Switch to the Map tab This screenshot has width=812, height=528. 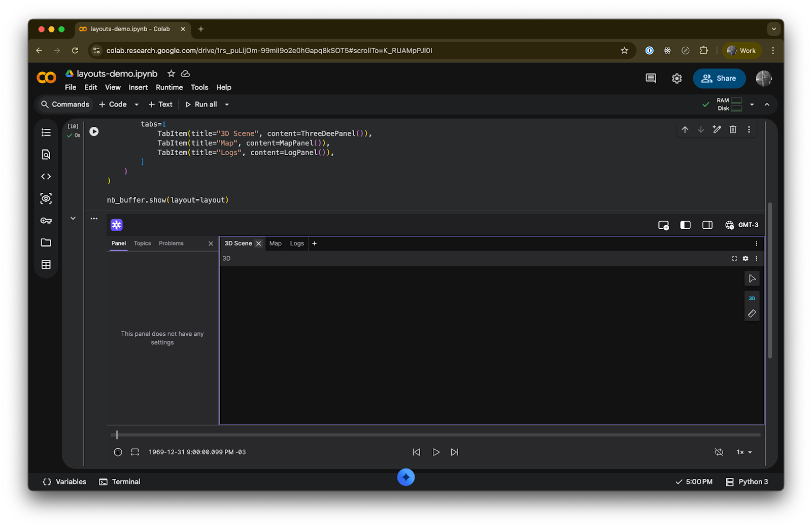click(x=275, y=243)
